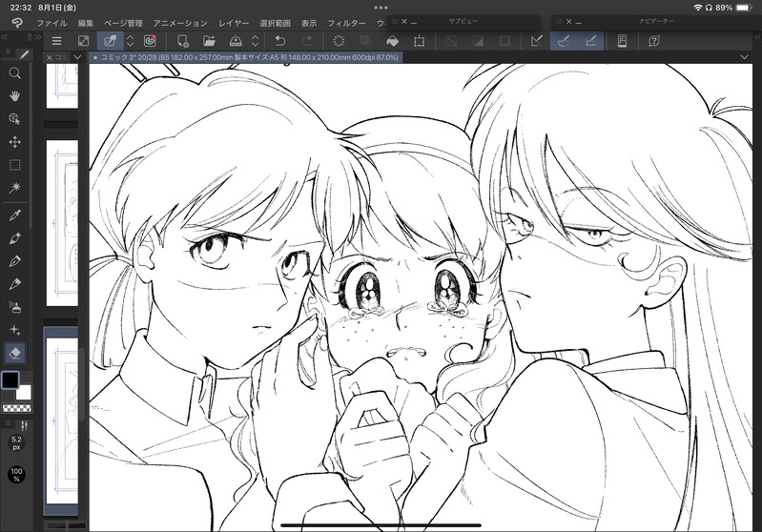Click the diagonal-square canvas view icon
The width and height of the screenshot is (762, 532).
[x=84, y=41]
